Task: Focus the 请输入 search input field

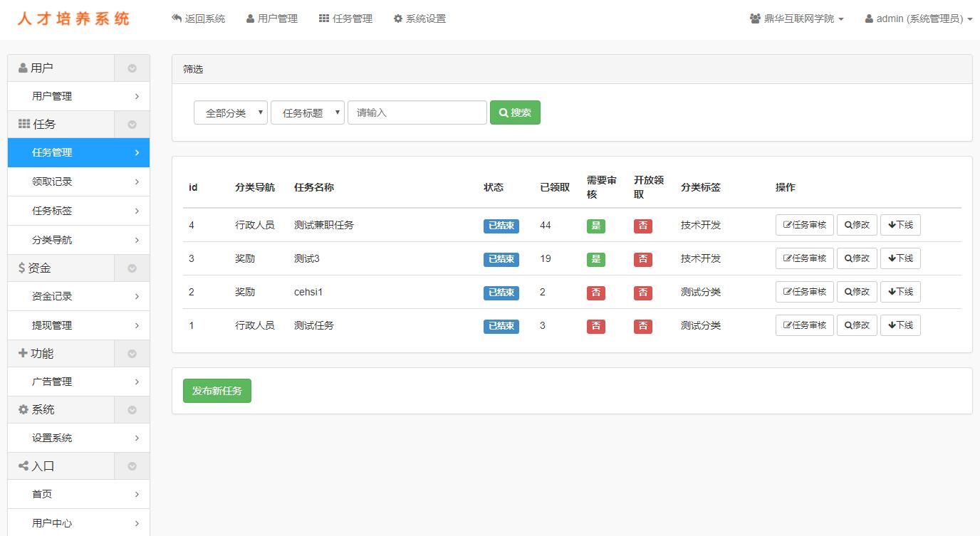Action: [417, 112]
